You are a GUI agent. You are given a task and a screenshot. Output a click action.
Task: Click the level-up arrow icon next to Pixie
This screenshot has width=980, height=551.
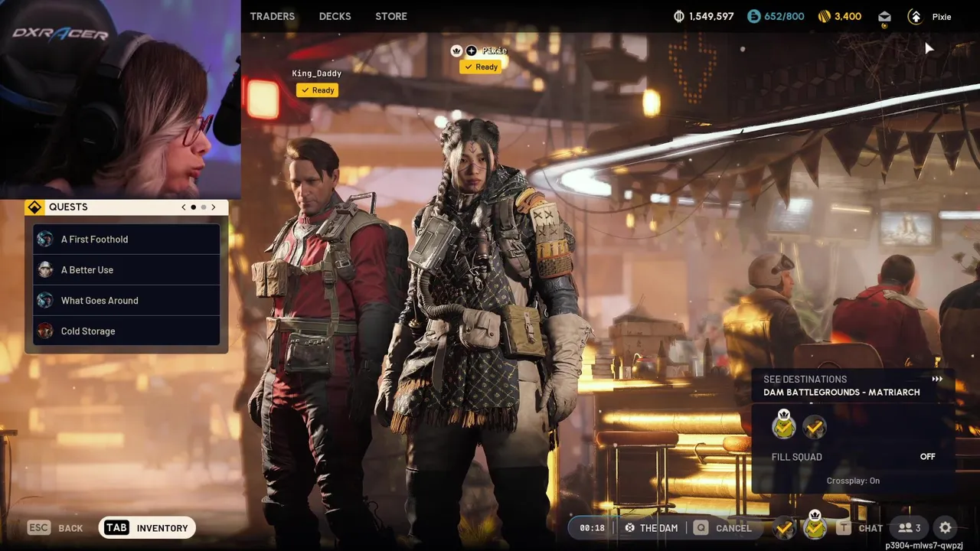pyautogui.click(x=915, y=16)
